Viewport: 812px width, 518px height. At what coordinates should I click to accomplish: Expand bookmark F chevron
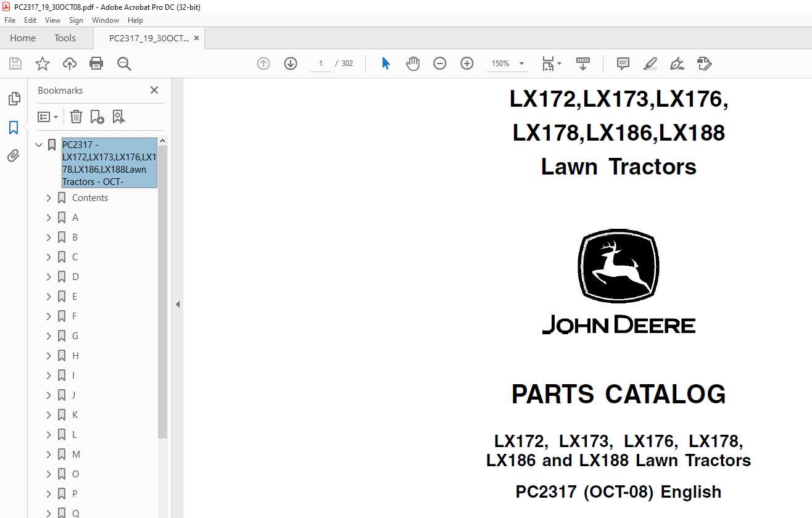tap(49, 316)
